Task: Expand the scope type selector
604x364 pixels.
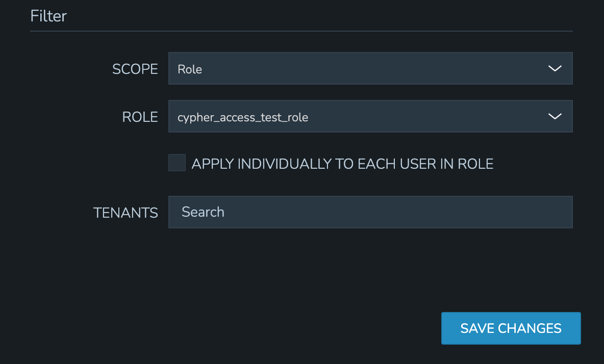Action: [370, 68]
